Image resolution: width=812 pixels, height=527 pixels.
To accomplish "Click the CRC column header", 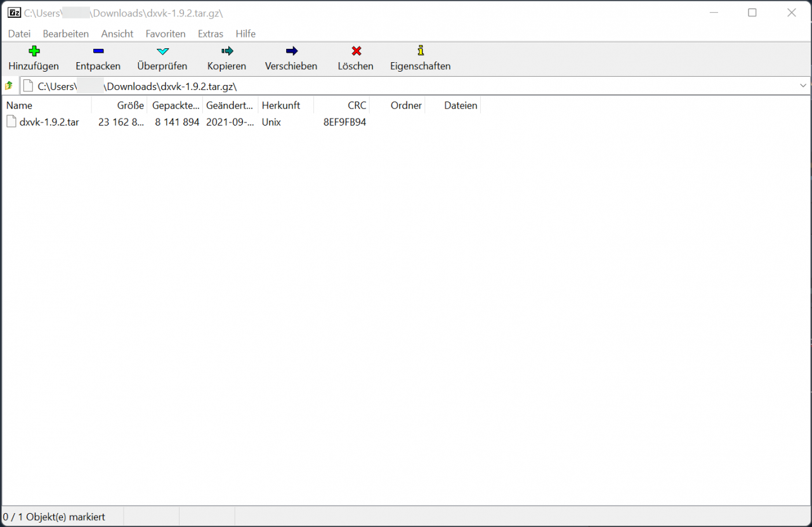I will click(357, 105).
